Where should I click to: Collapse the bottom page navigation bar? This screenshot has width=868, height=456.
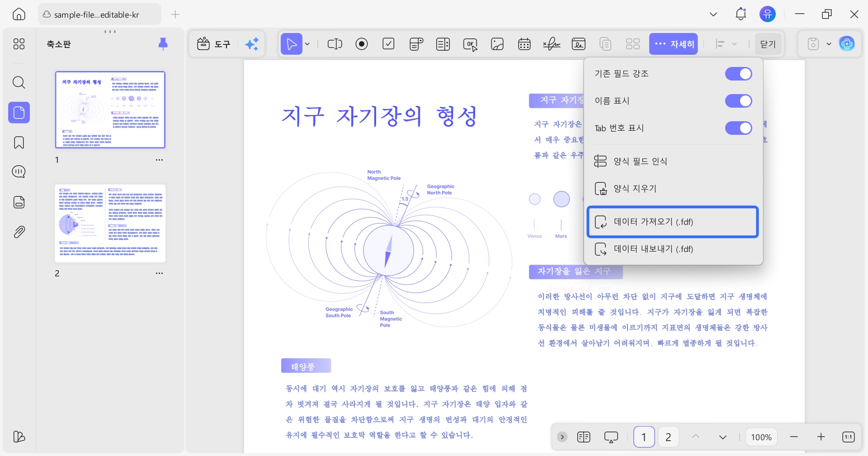(562, 437)
